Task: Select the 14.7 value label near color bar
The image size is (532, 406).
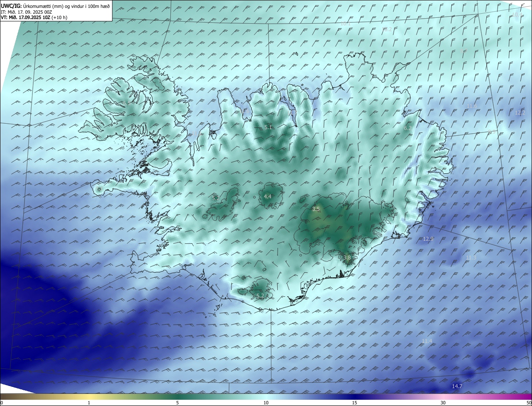Action: coord(457,386)
